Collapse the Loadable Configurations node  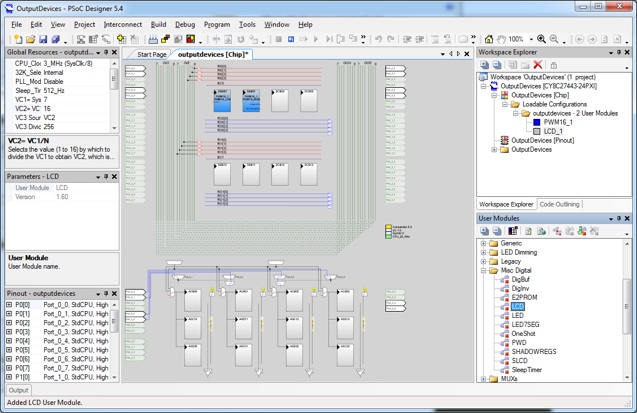[505, 104]
